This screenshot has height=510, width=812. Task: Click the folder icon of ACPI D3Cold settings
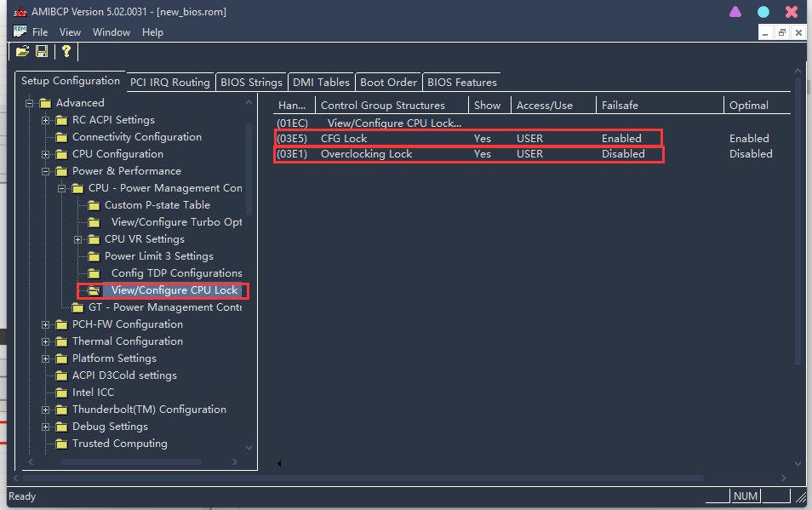click(61, 375)
